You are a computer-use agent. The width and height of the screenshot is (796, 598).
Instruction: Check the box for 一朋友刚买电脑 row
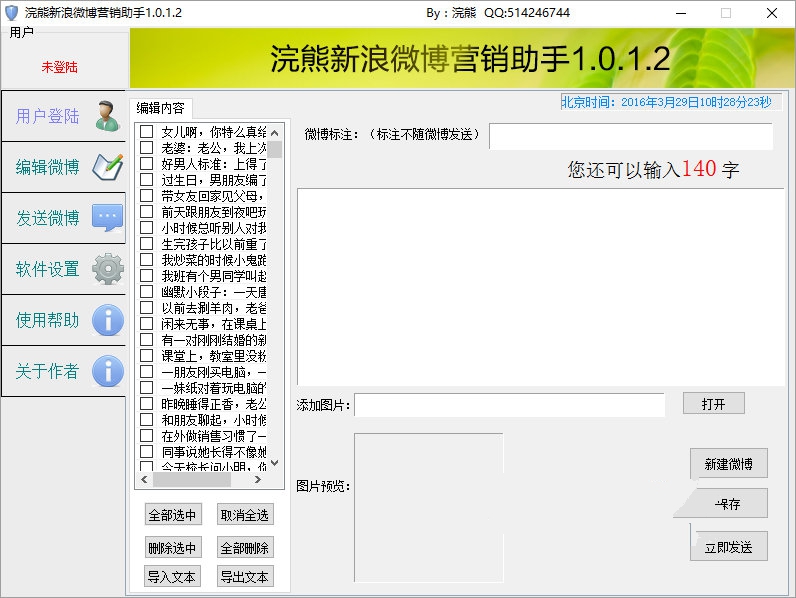[147, 372]
